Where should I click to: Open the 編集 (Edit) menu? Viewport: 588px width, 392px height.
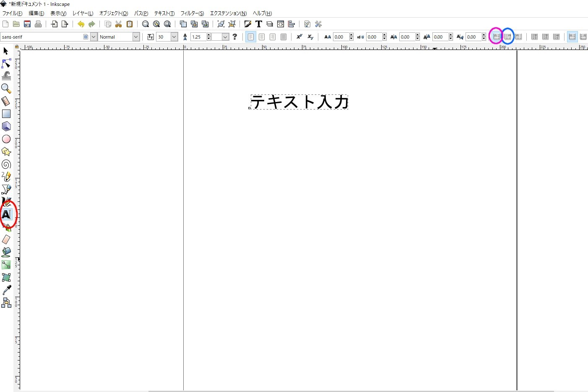[36, 13]
